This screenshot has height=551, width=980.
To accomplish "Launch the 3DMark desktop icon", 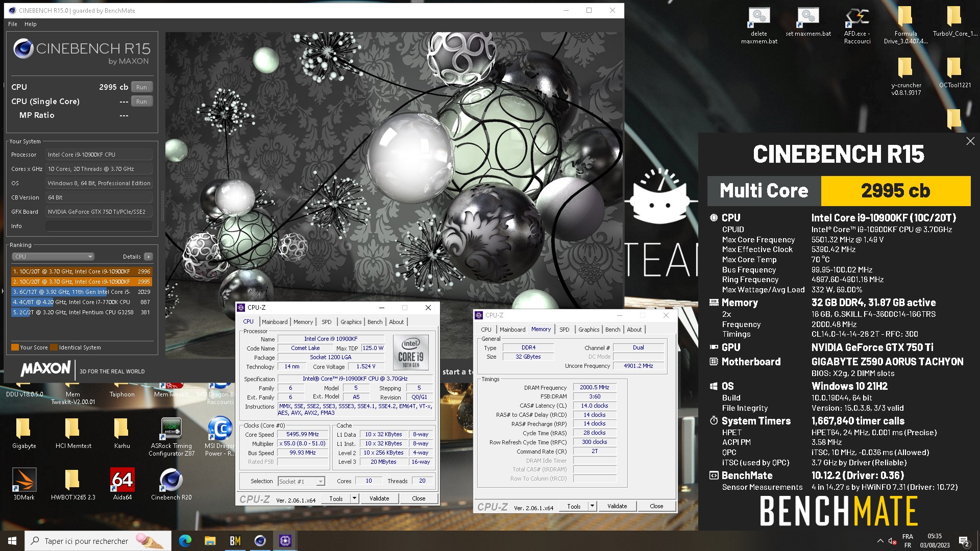I will 24,485.
